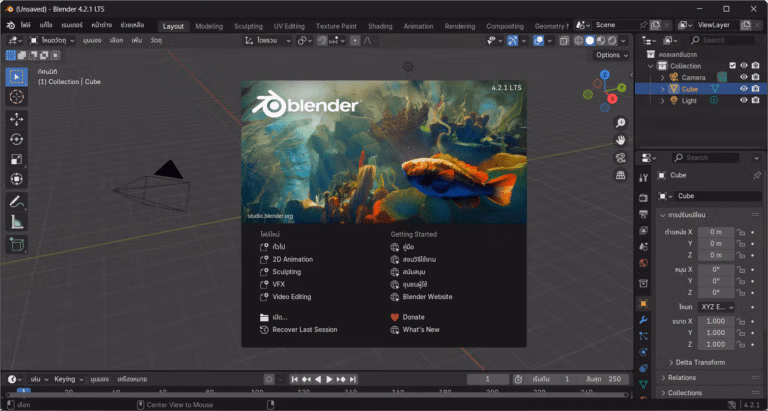The image size is (768, 411).
Task: Switch perspective/orthographic grid icon
Action: tap(621, 175)
